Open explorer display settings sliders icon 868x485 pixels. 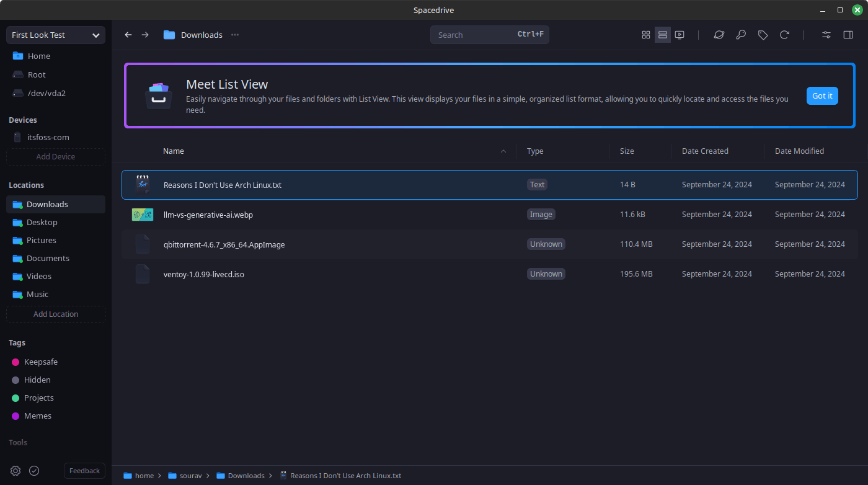pyautogui.click(x=826, y=35)
